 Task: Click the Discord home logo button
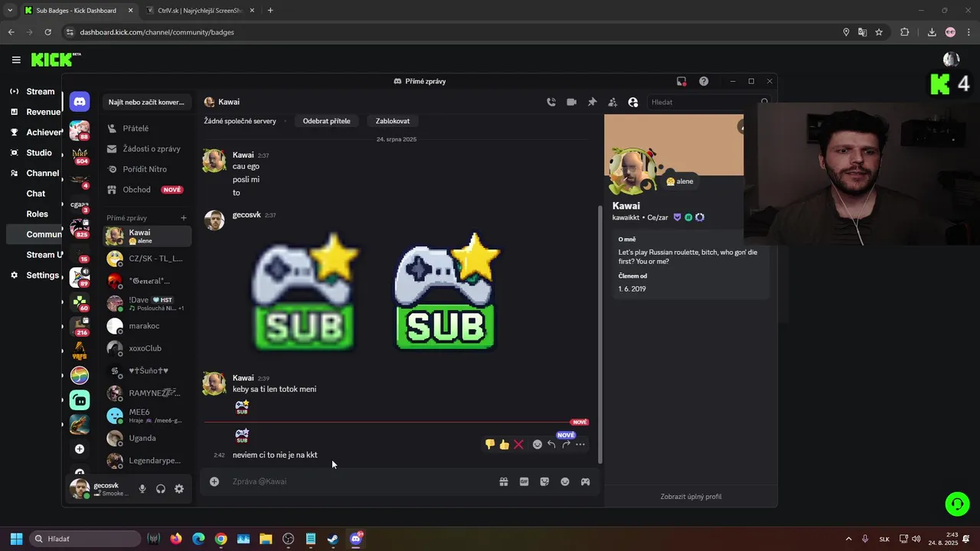(x=80, y=102)
